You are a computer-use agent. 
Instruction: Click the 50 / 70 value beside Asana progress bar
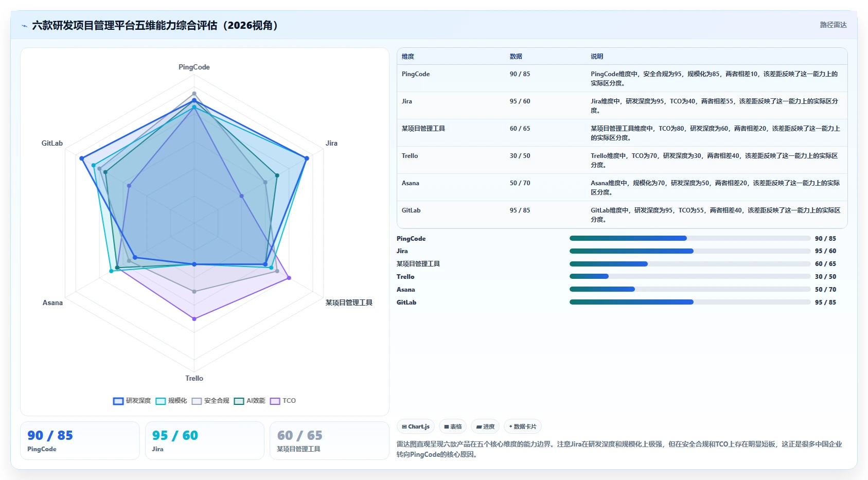(825, 290)
